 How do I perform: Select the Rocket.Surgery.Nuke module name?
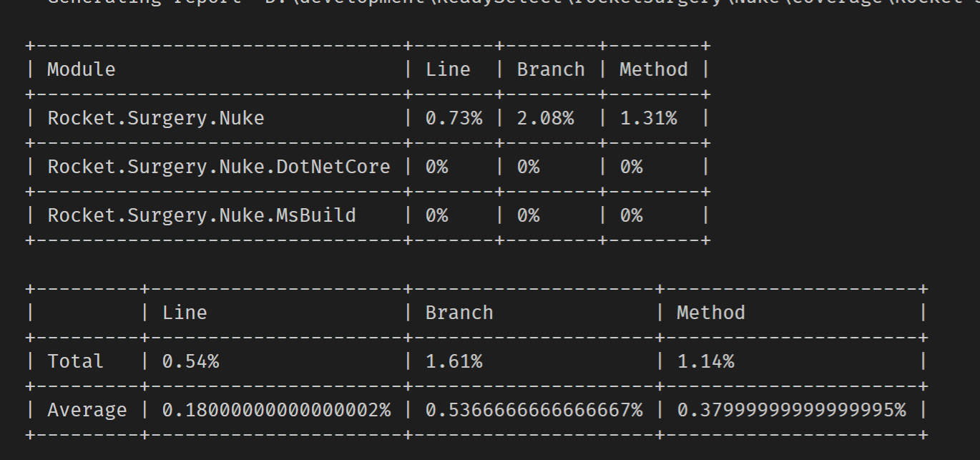point(155,117)
